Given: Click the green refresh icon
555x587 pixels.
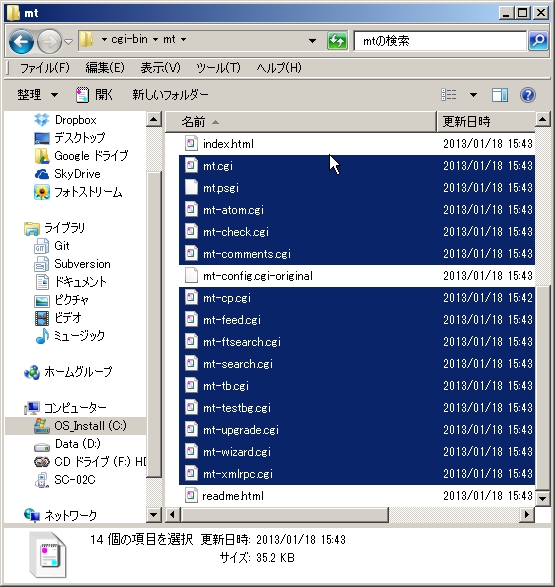Looking at the screenshot, I should [x=337, y=40].
